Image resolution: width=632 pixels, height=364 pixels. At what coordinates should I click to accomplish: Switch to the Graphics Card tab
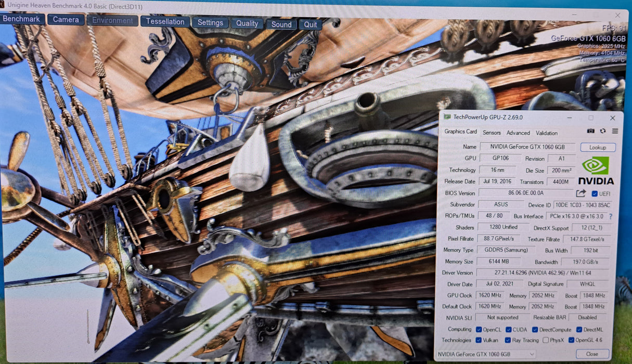(460, 132)
